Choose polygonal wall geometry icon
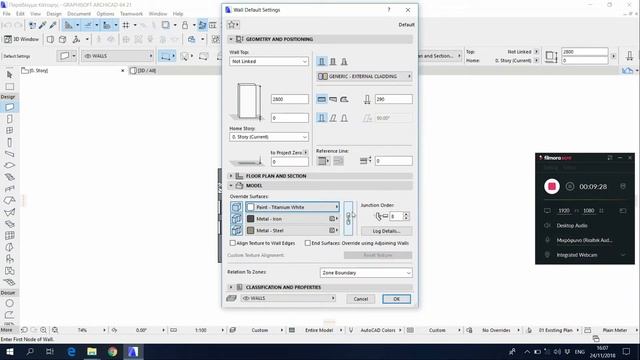 tap(344, 99)
